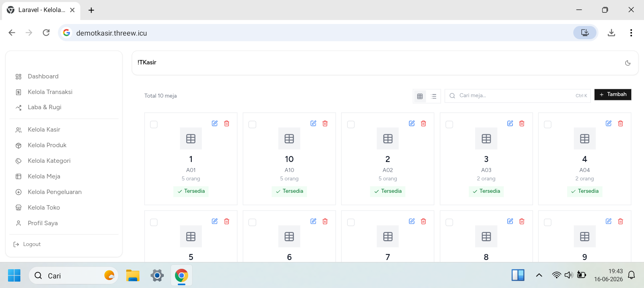Select checkbox on table 1 card
This screenshot has width=644, height=288.
click(x=154, y=124)
